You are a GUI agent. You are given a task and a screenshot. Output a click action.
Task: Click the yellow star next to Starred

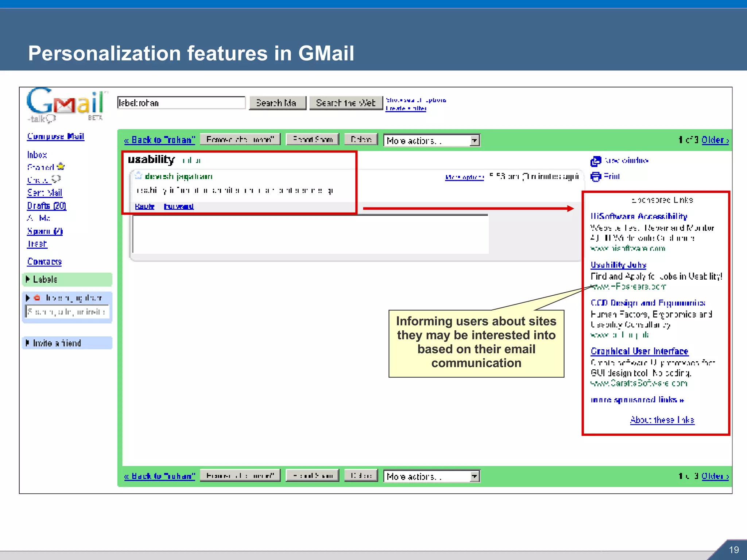61,167
